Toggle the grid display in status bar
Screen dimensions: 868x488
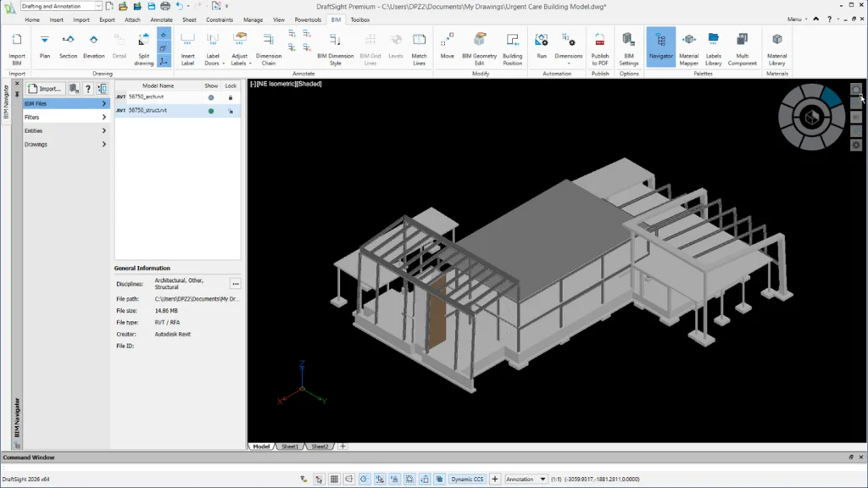click(x=335, y=480)
